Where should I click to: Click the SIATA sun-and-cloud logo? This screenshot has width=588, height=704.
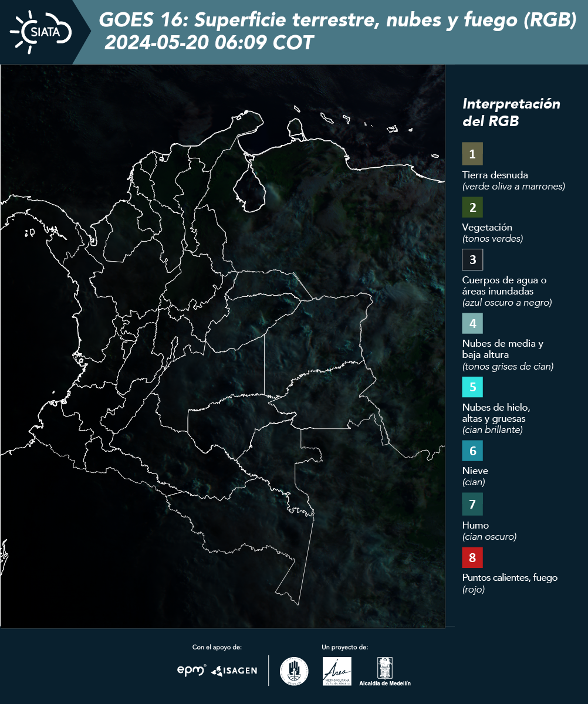click(x=41, y=32)
